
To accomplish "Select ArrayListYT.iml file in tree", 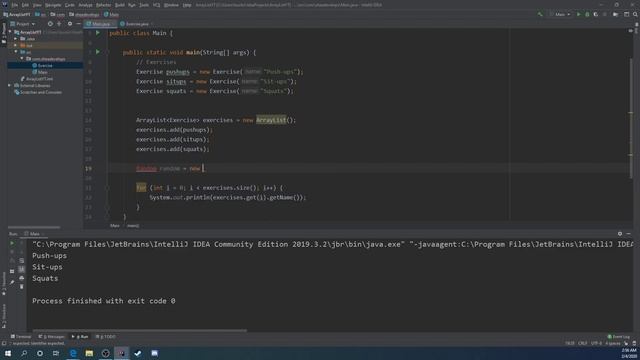I will tap(37, 78).
